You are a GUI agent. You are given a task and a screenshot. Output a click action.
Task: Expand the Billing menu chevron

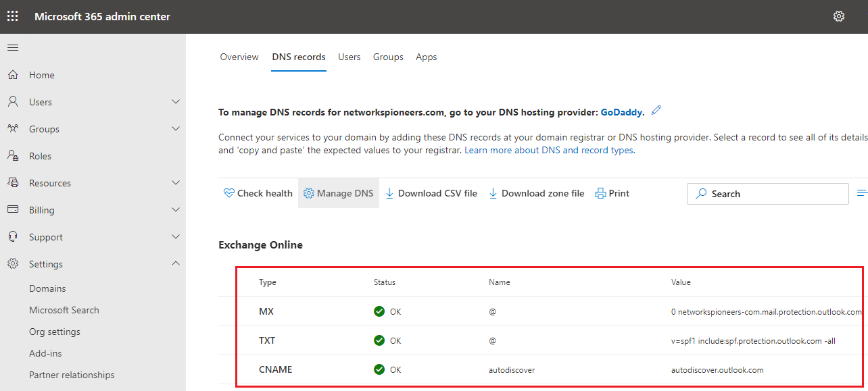click(x=176, y=210)
